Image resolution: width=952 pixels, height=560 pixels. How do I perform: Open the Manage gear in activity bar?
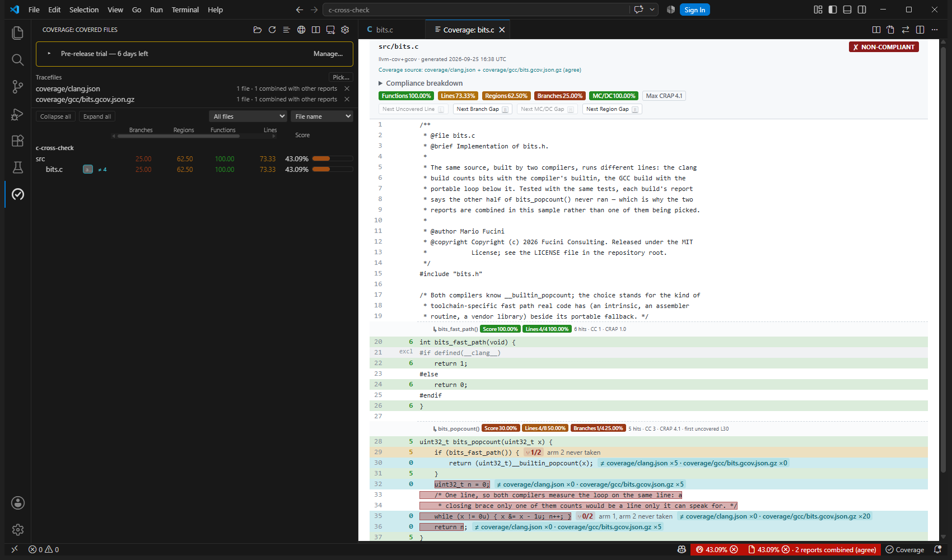tap(17, 530)
